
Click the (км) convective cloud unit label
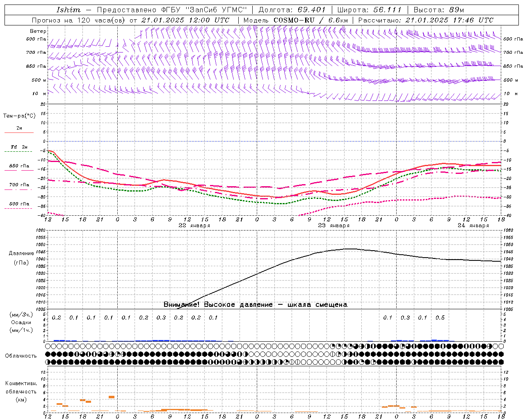coord(21,399)
